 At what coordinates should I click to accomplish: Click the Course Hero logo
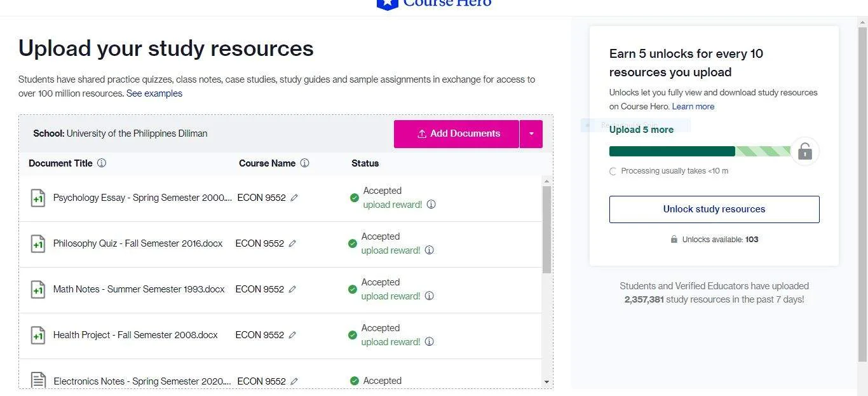click(x=434, y=4)
